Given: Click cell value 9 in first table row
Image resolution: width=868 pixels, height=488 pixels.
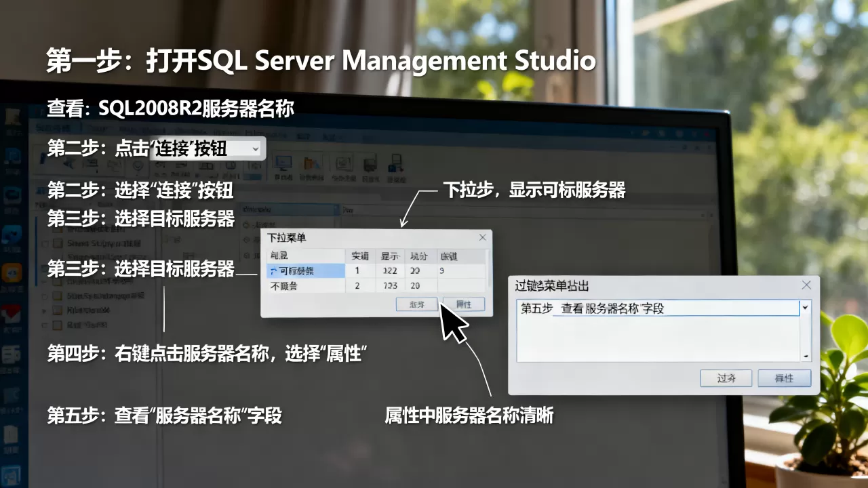Looking at the screenshot, I should coord(442,271).
